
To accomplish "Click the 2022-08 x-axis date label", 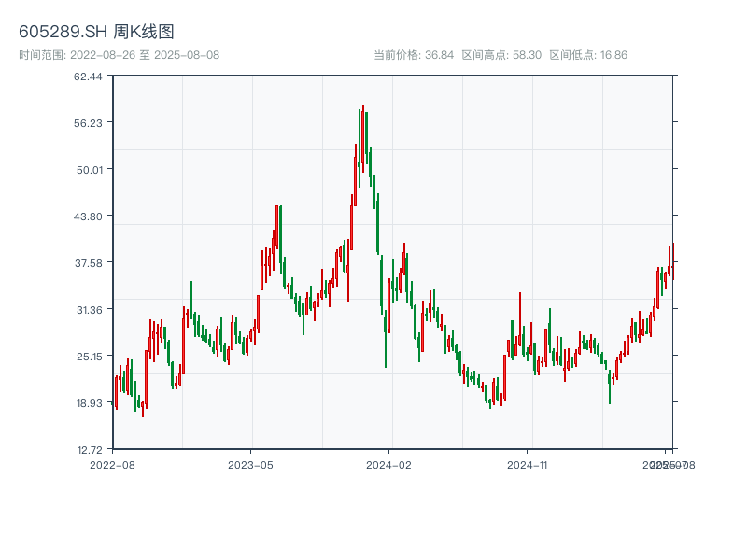I will click(x=112, y=464).
